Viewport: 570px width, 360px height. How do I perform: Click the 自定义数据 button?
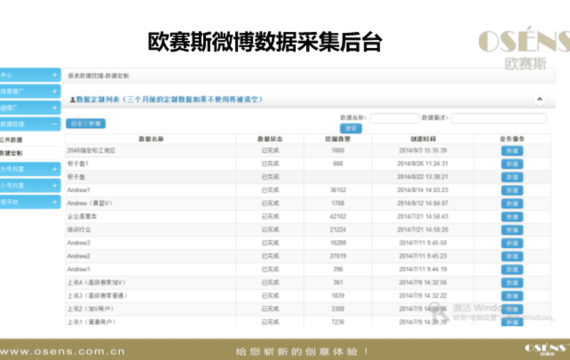[86, 124]
